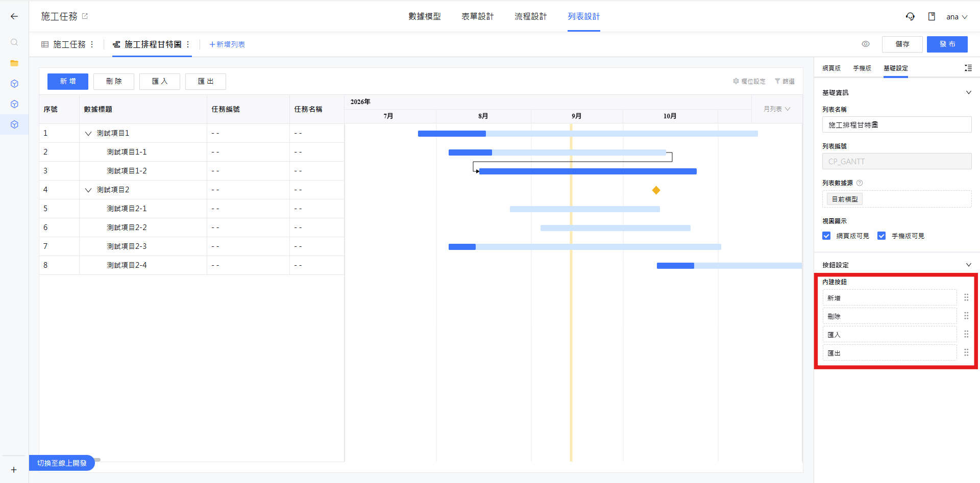Open the support headset icon

click(910, 16)
